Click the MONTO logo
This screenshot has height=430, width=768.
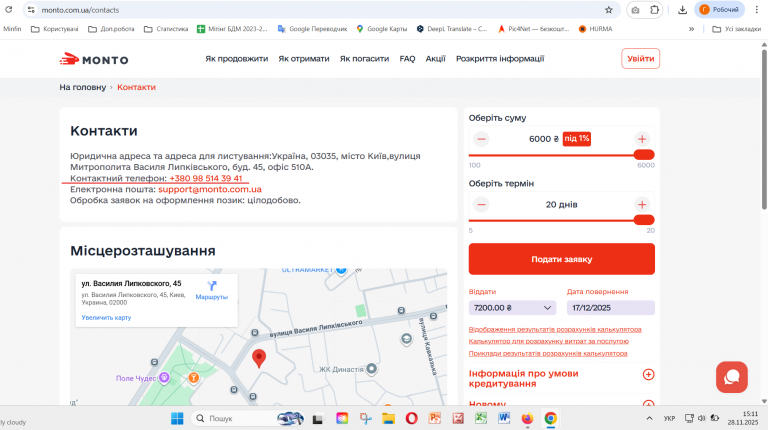(94, 59)
